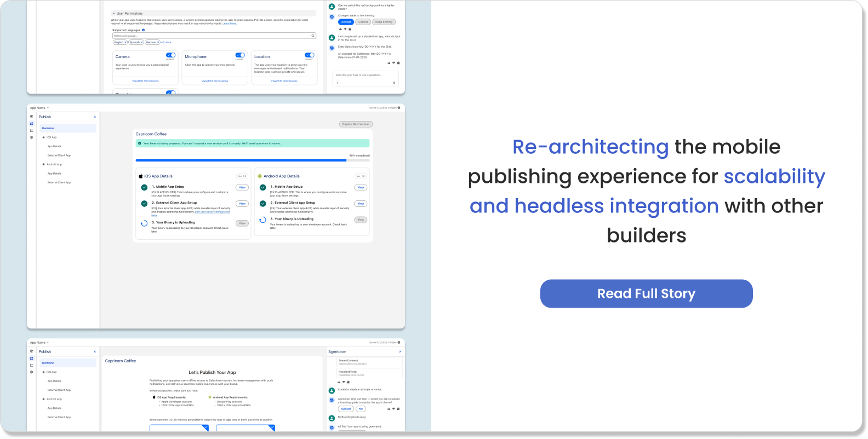
Task: Open analytics chart icon in Let's Publish mockup
Action: point(31,365)
